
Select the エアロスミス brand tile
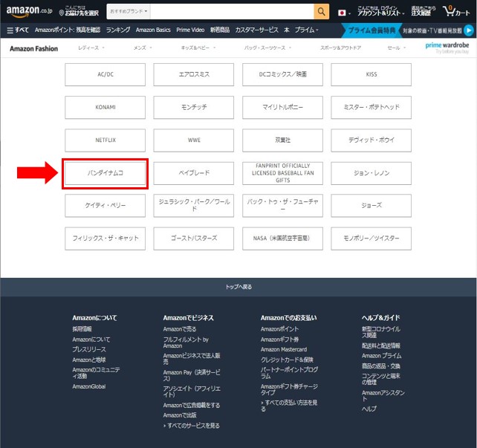(194, 74)
